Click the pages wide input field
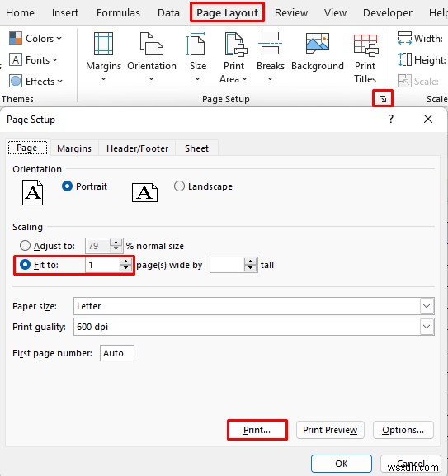This screenshot has width=448, height=476. [102, 265]
